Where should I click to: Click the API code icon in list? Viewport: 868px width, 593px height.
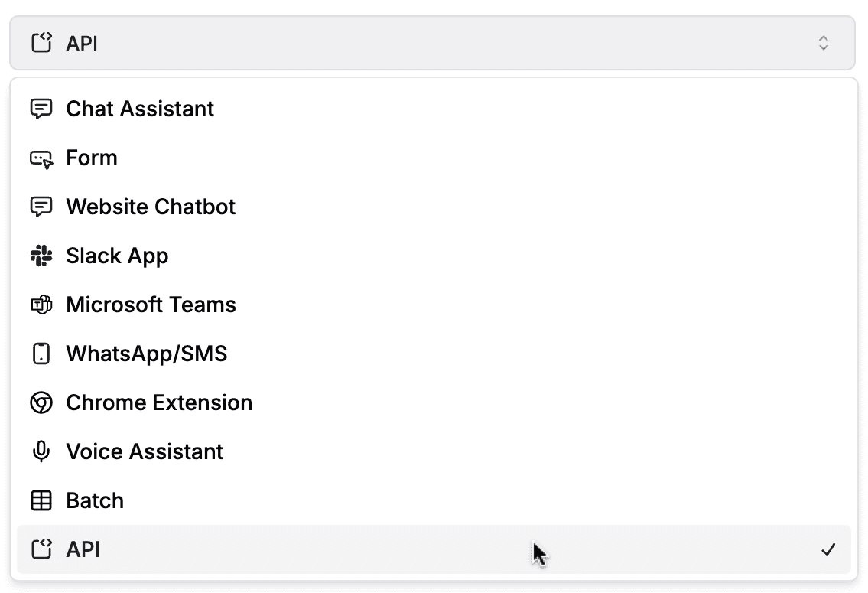pos(41,549)
